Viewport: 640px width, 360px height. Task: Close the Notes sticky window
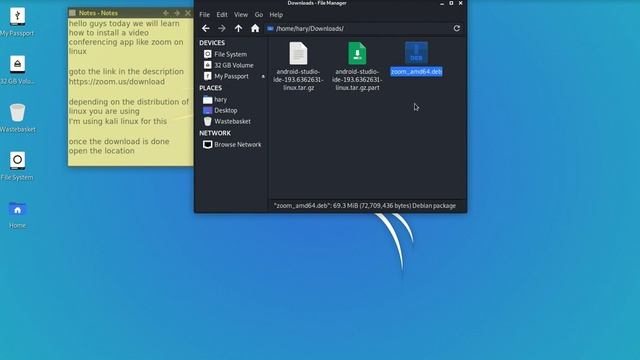pyautogui.click(x=188, y=13)
